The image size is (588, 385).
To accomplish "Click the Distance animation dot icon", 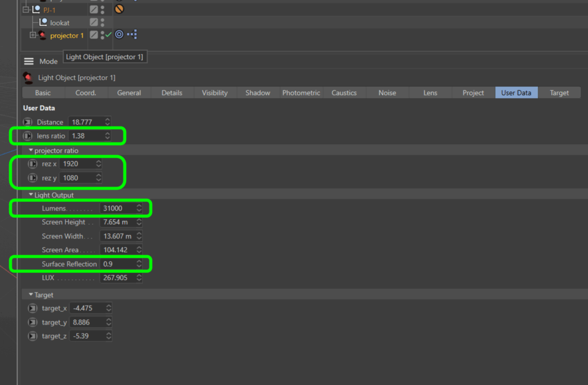I will [x=28, y=122].
